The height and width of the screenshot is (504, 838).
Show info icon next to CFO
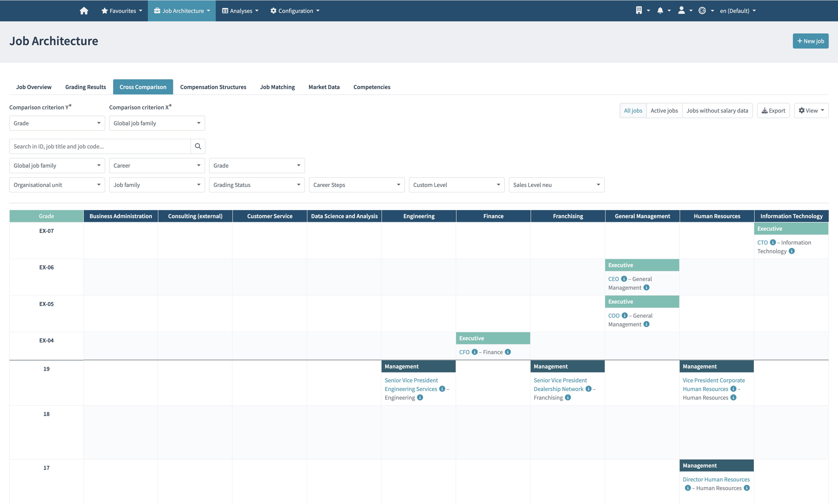(x=475, y=352)
